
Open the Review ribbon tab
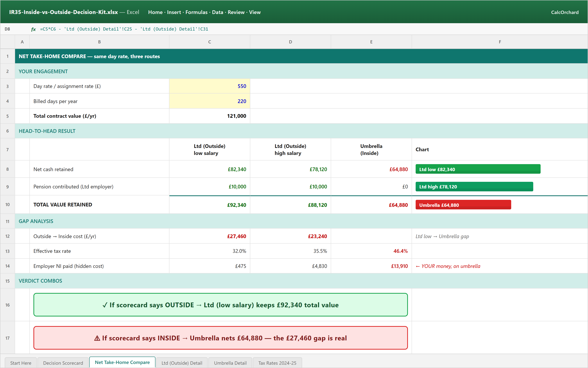click(236, 12)
